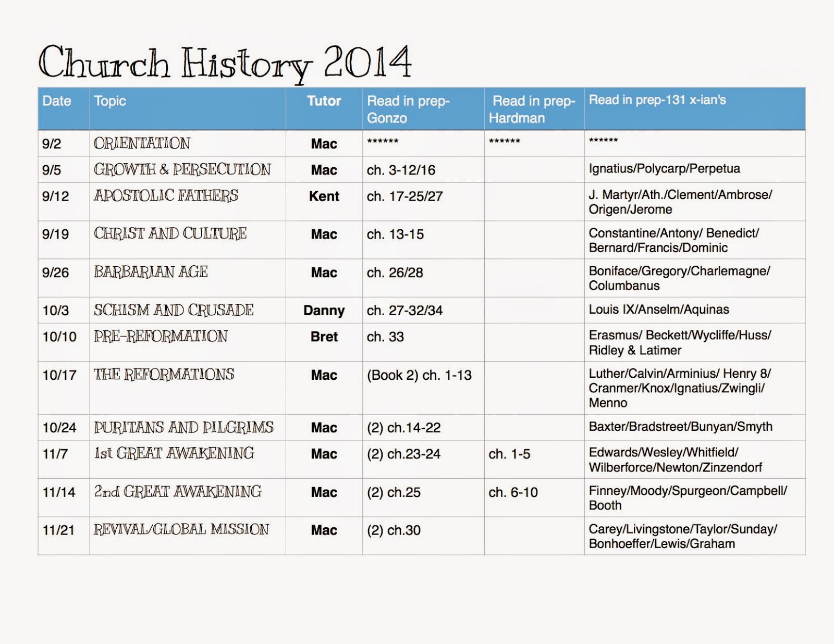Select tutor Kent in the 9/12 row
The height and width of the screenshot is (644, 834).
[x=324, y=196]
